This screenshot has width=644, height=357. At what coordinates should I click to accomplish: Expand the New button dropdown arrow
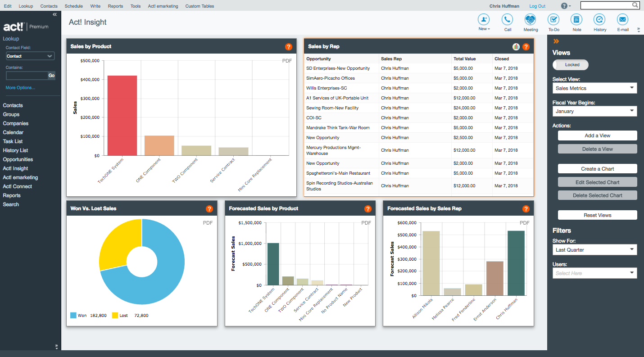pos(489,29)
